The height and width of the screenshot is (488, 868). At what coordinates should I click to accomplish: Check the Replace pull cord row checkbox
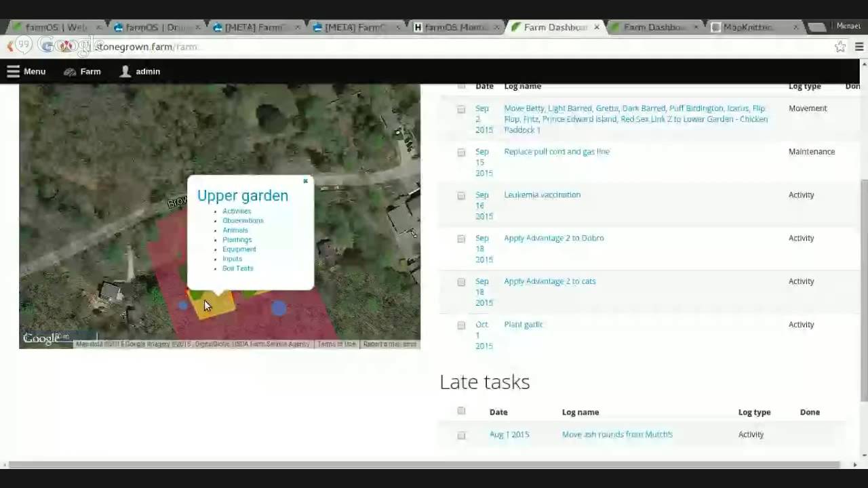tap(461, 152)
